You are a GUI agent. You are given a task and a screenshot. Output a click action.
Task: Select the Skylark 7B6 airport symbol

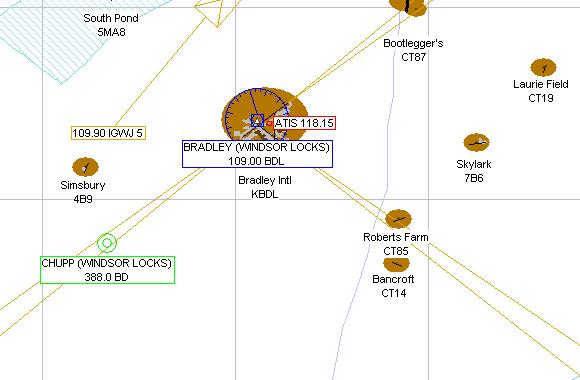476,142
